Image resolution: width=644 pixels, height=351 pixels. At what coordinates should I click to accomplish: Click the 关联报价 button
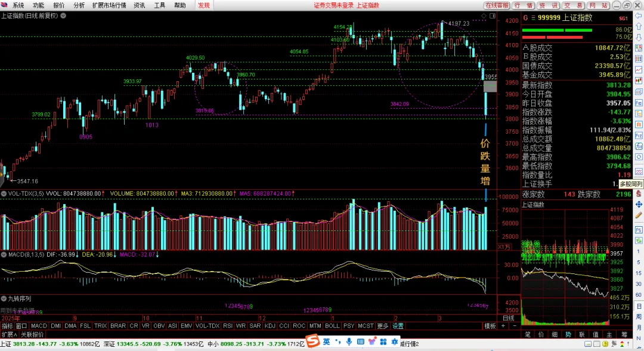tap(32, 334)
